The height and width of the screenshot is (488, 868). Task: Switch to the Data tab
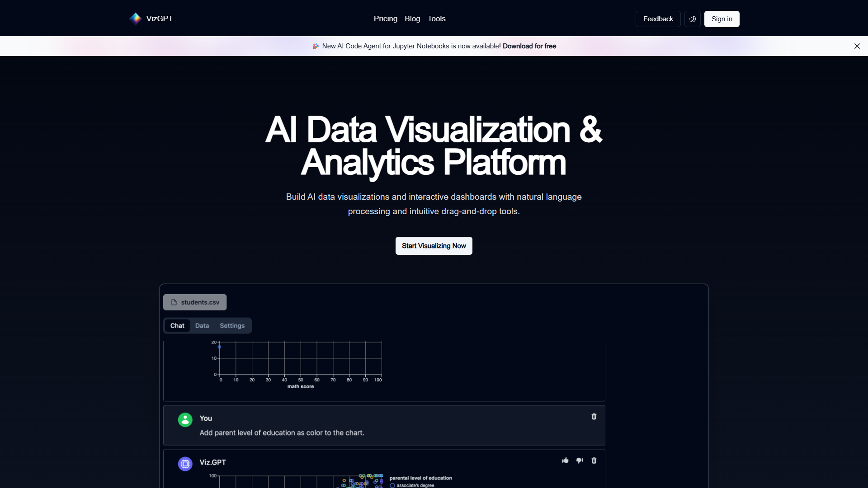pyautogui.click(x=202, y=326)
